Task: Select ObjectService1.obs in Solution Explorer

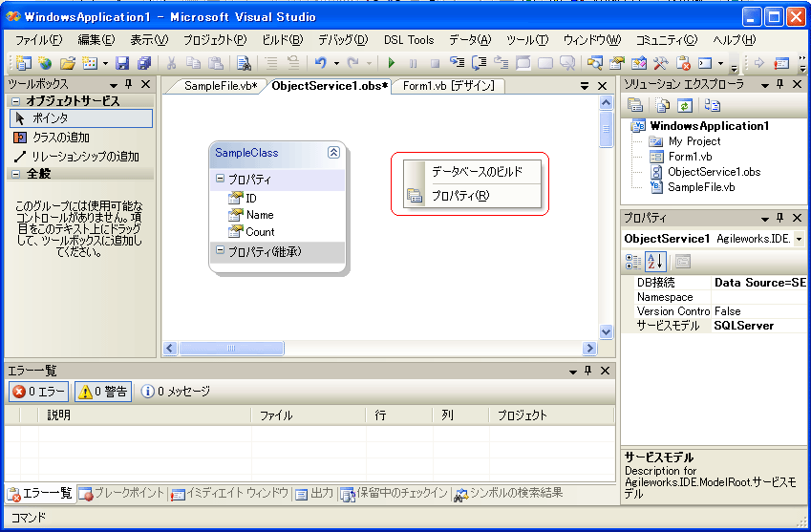Action: 714,172
